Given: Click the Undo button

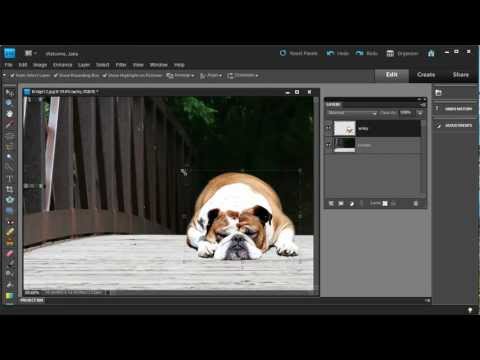Looking at the screenshot, I should [x=337, y=53].
